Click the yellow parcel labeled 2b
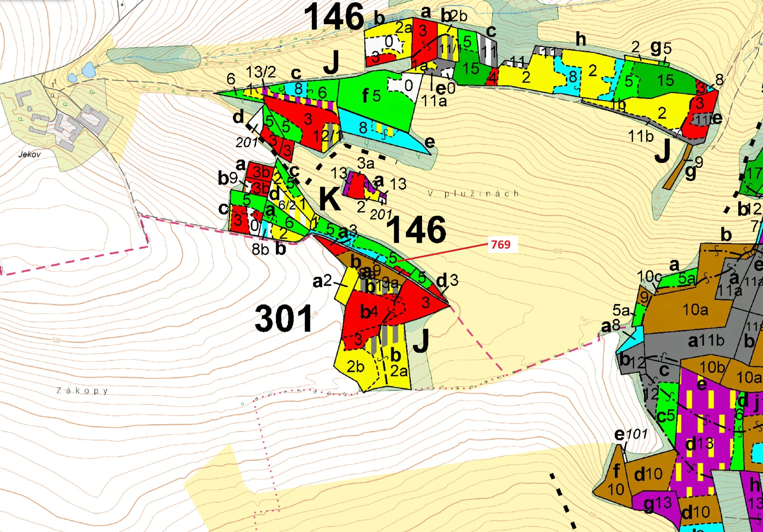The width and height of the screenshot is (763, 532). pos(356,367)
